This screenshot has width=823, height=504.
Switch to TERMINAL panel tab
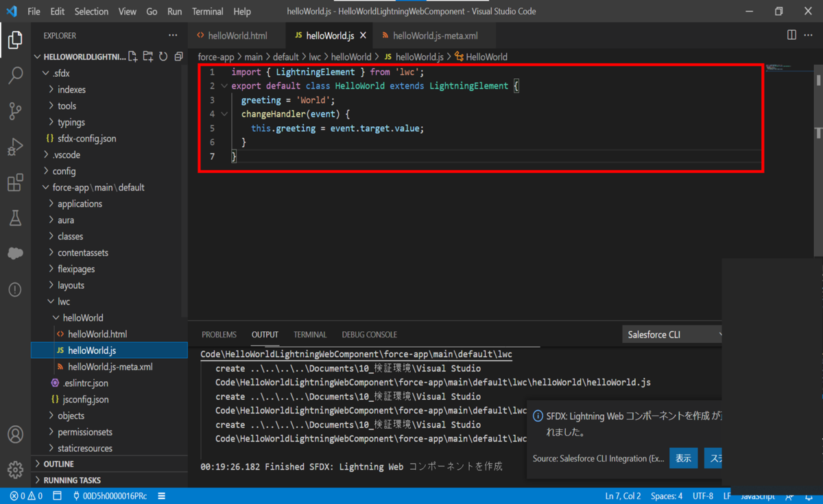(x=310, y=335)
